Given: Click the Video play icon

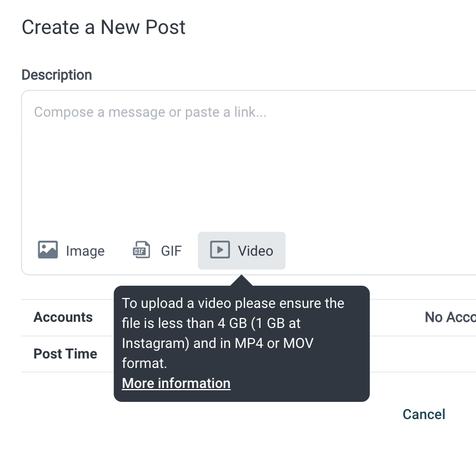Looking at the screenshot, I should (x=220, y=250).
